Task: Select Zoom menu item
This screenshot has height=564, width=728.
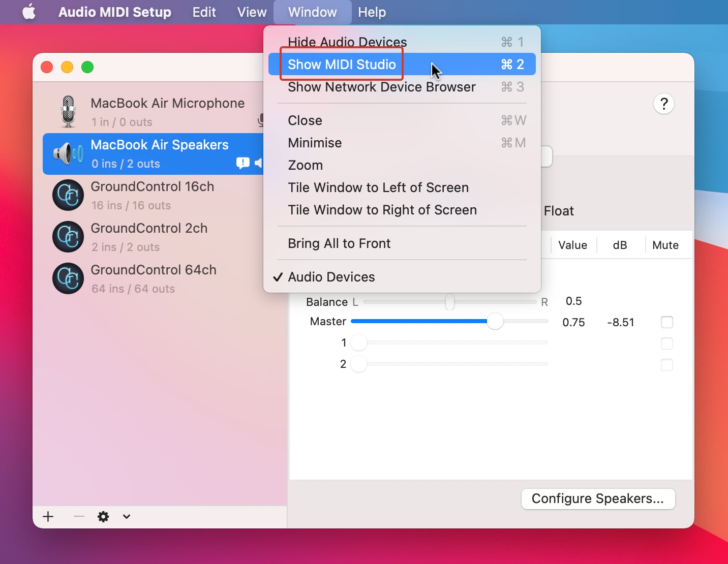Action: (x=402, y=165)
